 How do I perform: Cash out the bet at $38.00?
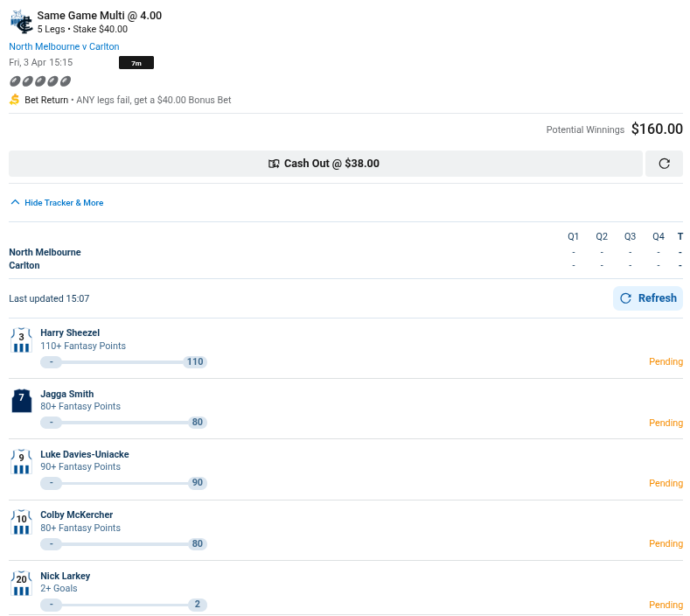325,164
